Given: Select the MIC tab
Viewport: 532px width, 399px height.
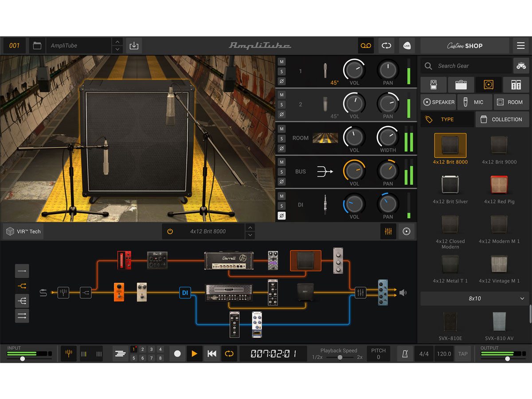Looking at the screenshot, I should coord(474,102).
